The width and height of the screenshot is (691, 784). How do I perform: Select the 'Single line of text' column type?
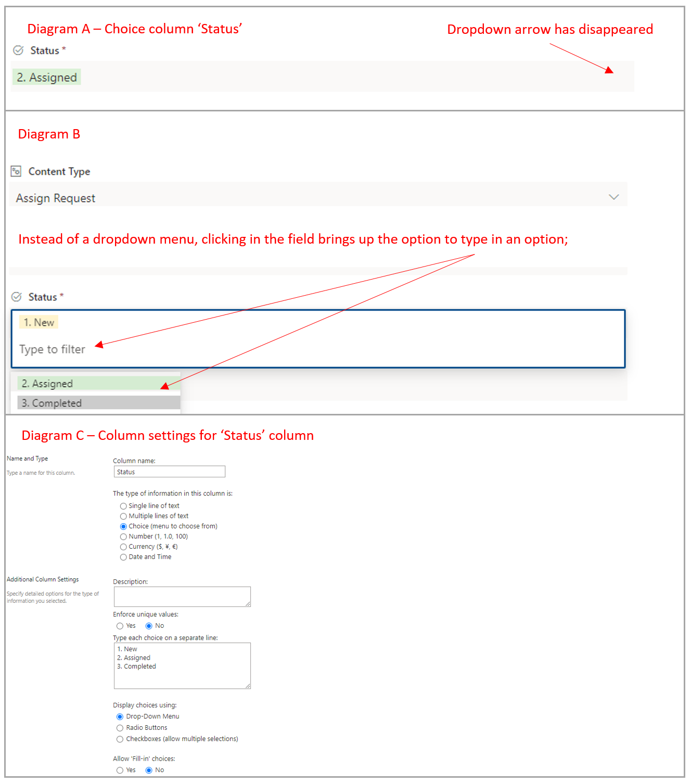click(x=123, y=505)
